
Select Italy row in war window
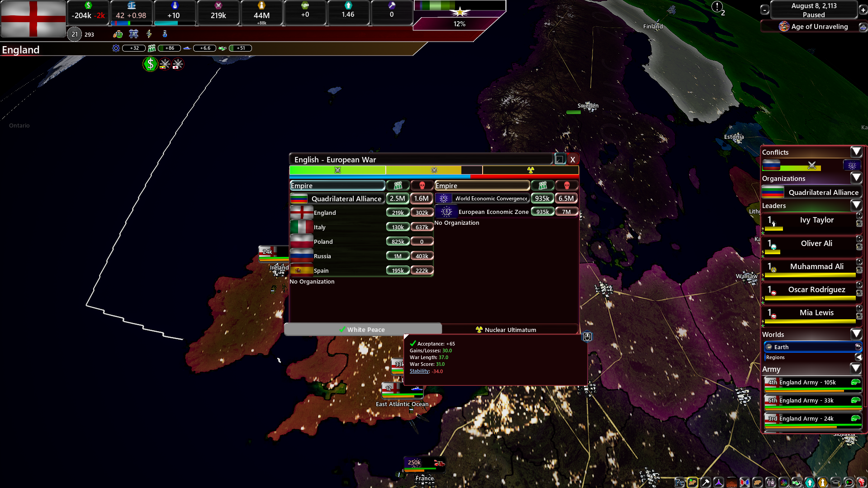click(x=361, y=227)
